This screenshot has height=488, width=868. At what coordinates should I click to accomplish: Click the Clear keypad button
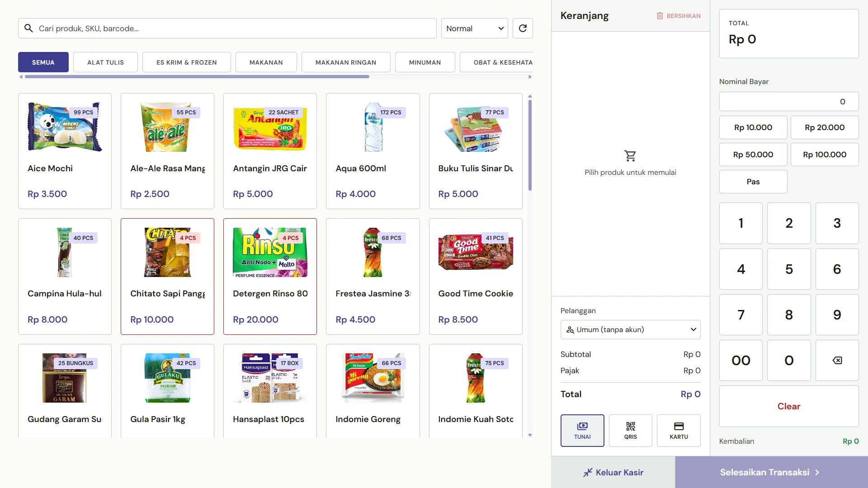click(x=789, y=406)
